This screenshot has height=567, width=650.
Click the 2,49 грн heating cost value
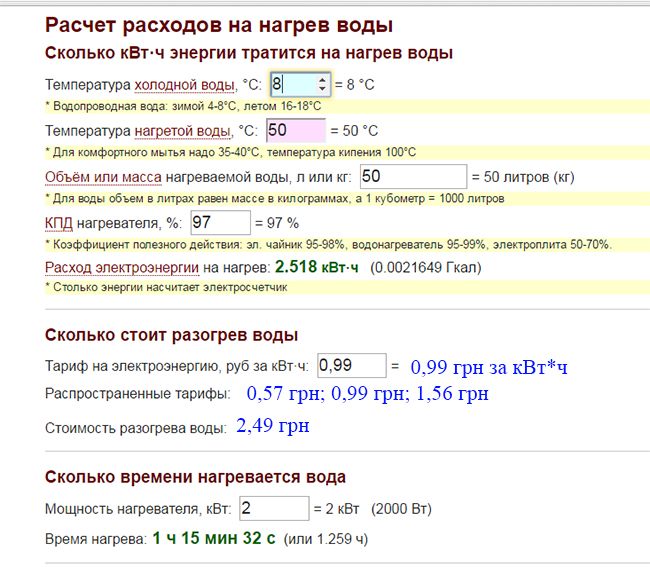[x=272, y=427]
